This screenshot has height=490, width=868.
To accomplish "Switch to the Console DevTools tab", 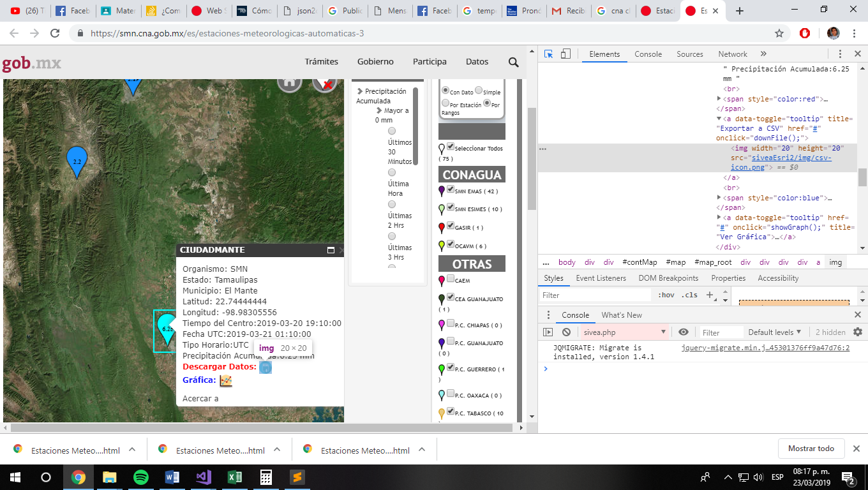I will 648,54.
